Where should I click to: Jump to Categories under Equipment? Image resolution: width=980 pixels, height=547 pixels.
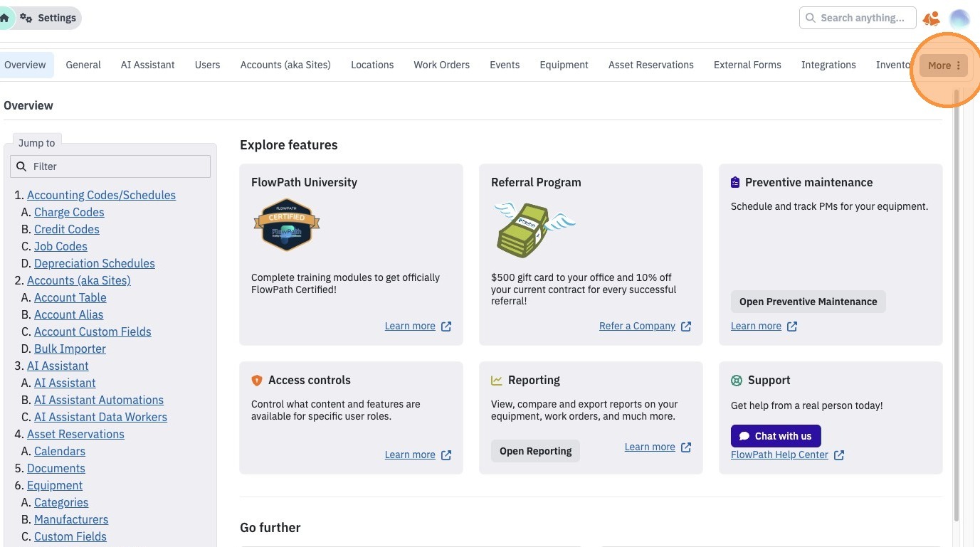tap(61, 502)
